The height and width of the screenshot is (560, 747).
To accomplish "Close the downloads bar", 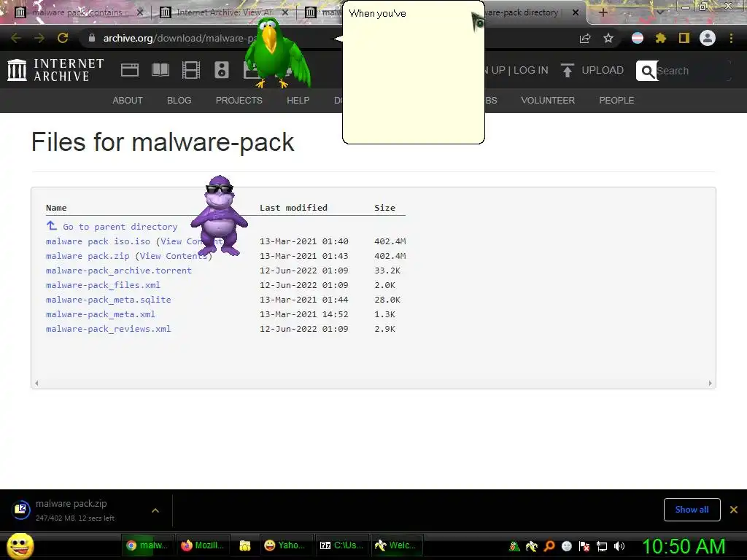I will coord(734,510).
